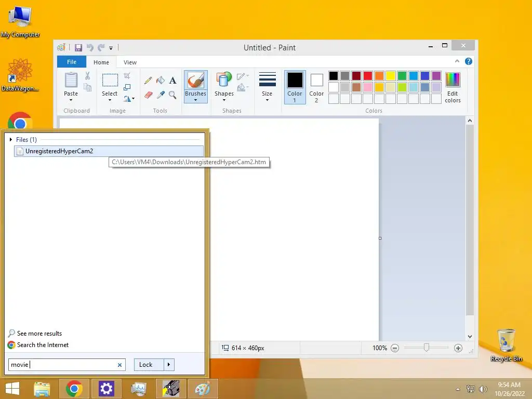Click the Paint icon in the taskbar

[203, 389]
